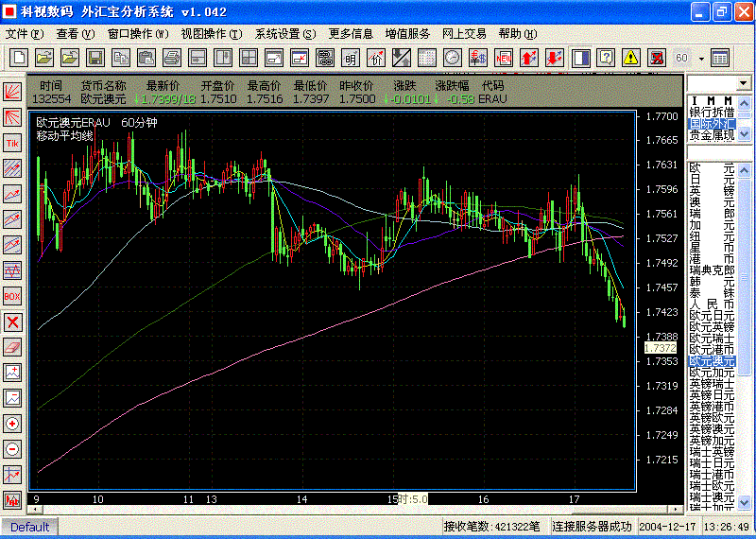Click the 移动平均线 indicator label
The height and width of the screenshot is (539, 756).
[x=64, y=136]
